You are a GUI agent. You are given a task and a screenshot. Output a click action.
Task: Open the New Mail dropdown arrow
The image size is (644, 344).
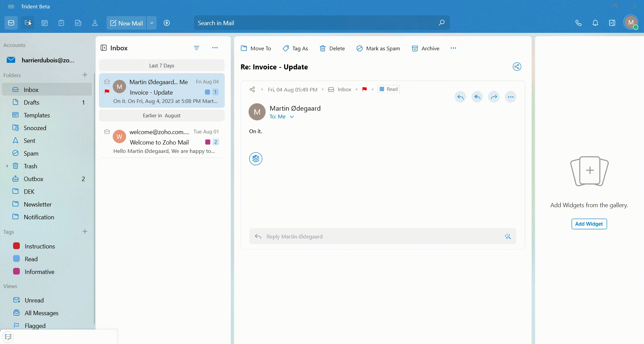(152, 23)
